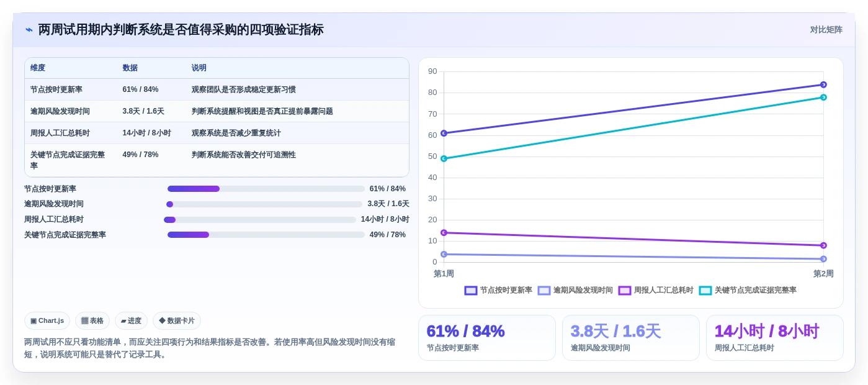Viewport: 868px width, 385px height.
Task: Click 关键节点完成证据完整率 point at 第1周
Action: pos(444,158)
